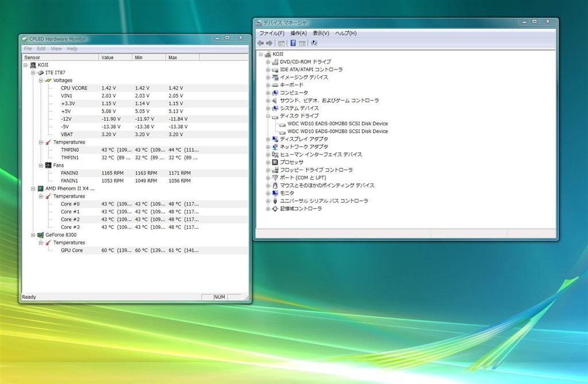Click the GeForce 8300 graphics card icon
588x384 pixels.
(x=40, y=235)
